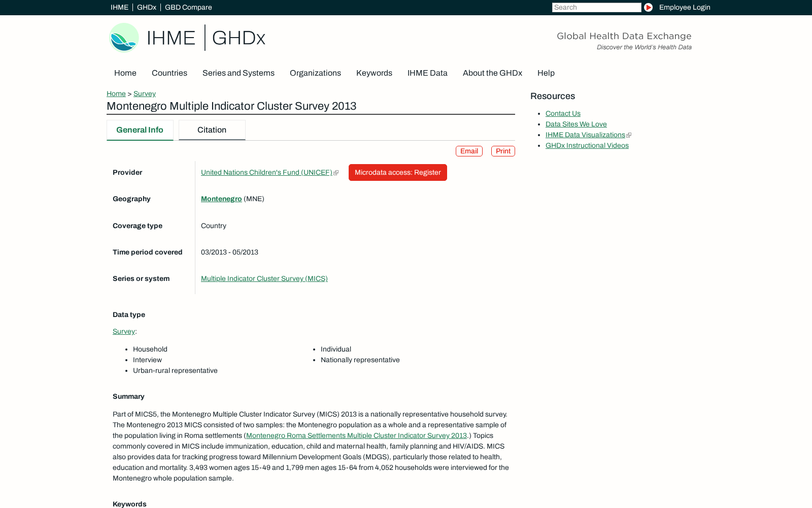Click the Household list item
812x508 pixels.
coord(150,349)
